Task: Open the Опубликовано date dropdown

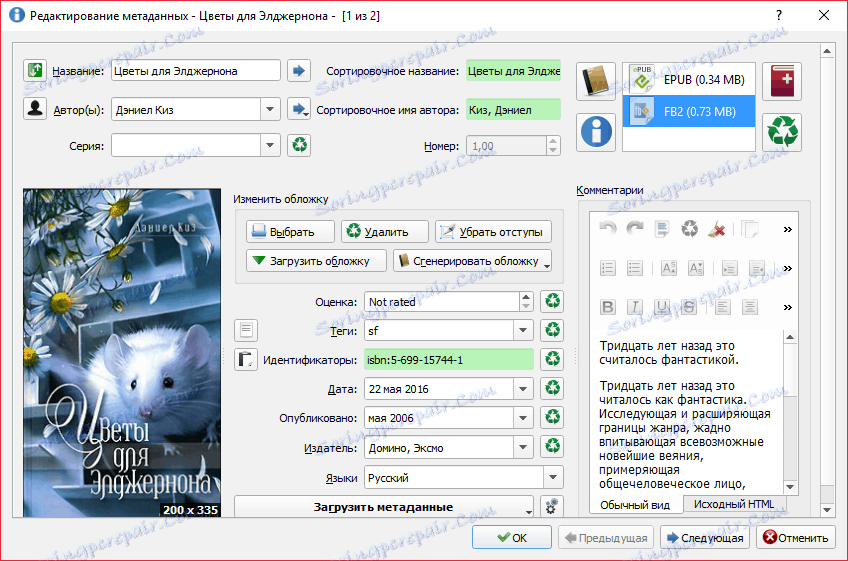Action: point(523,418)
